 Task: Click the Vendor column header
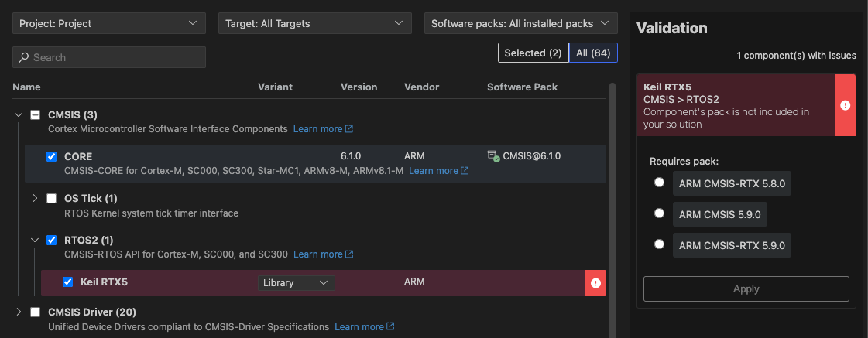pyautogui.click(x=422, y=87)
